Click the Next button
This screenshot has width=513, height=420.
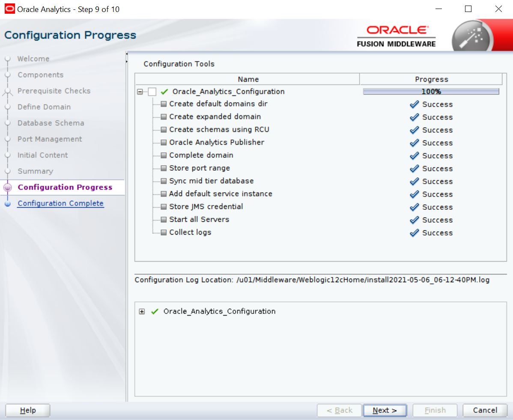coord(385,410)
